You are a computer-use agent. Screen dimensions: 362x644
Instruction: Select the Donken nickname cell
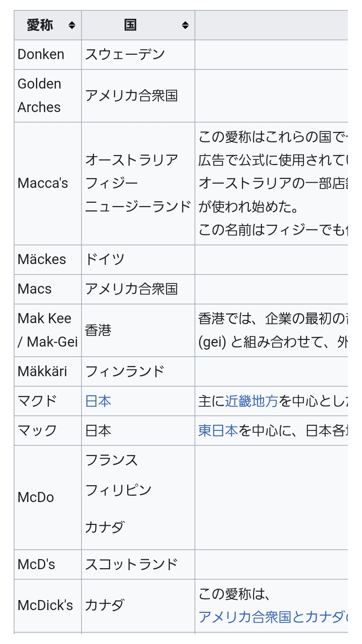(41, 54)
